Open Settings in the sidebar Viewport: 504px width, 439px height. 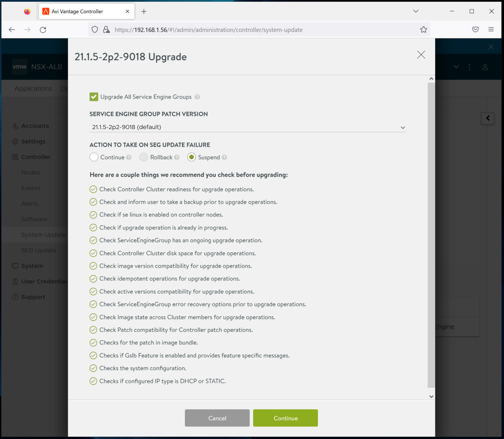tap(33, 142)
